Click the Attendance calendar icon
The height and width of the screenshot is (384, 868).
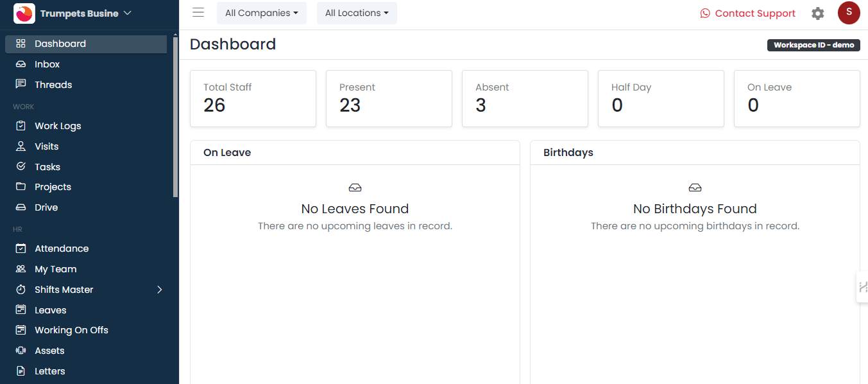click(21, 249)
